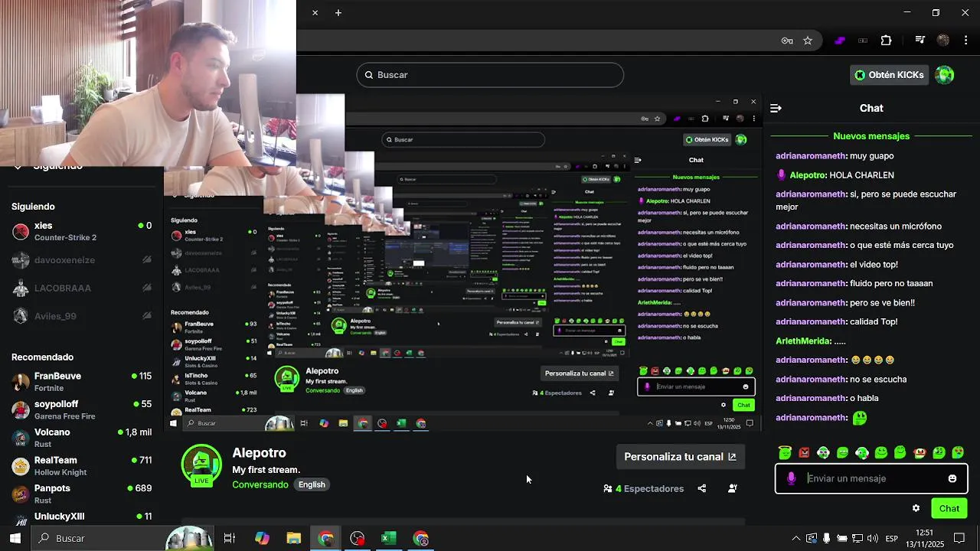Open Chrome three-dot menu
The width and height of the screenshot is (980, 551).
click(x=965, y=41)
